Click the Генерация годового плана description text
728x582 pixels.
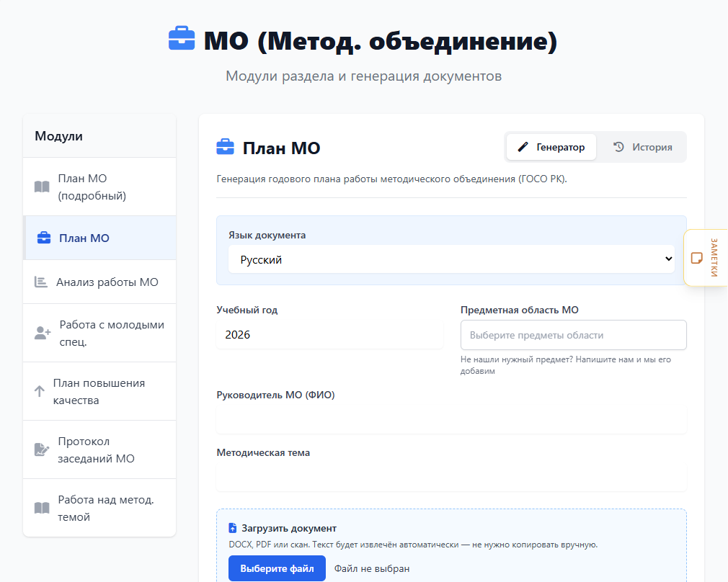coord(391,179)
